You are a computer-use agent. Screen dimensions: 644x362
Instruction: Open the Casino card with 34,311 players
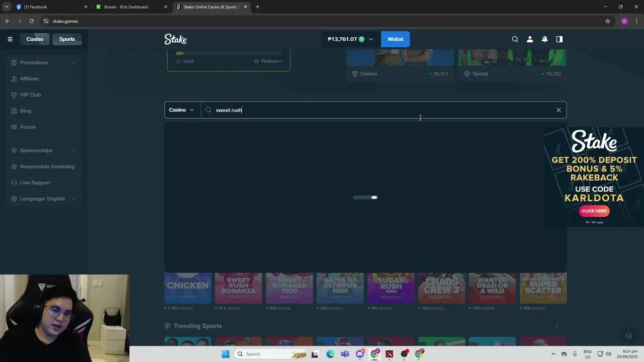coord(399,64)
